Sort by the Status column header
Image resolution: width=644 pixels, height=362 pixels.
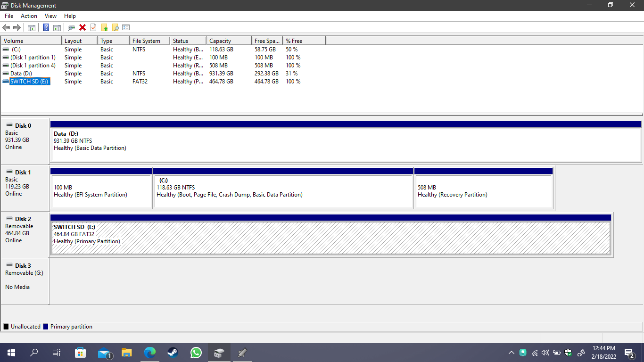pyautogui.click(x=188, y=41)
